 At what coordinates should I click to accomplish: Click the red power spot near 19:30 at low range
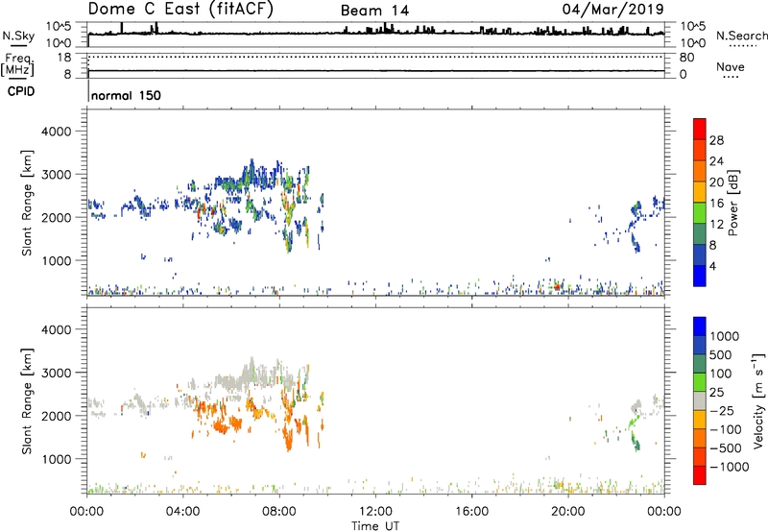(x=557, y=286)
